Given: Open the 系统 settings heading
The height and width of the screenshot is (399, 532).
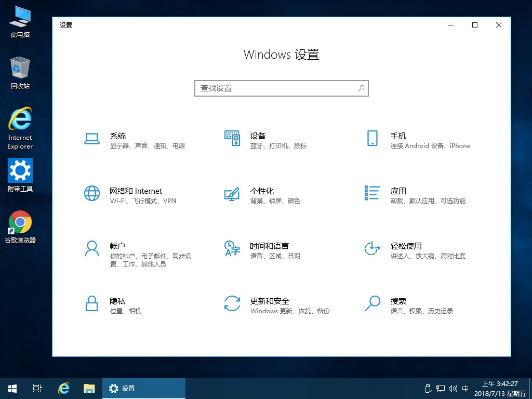Looking at the screenshot, I should (x=118, y=136).
